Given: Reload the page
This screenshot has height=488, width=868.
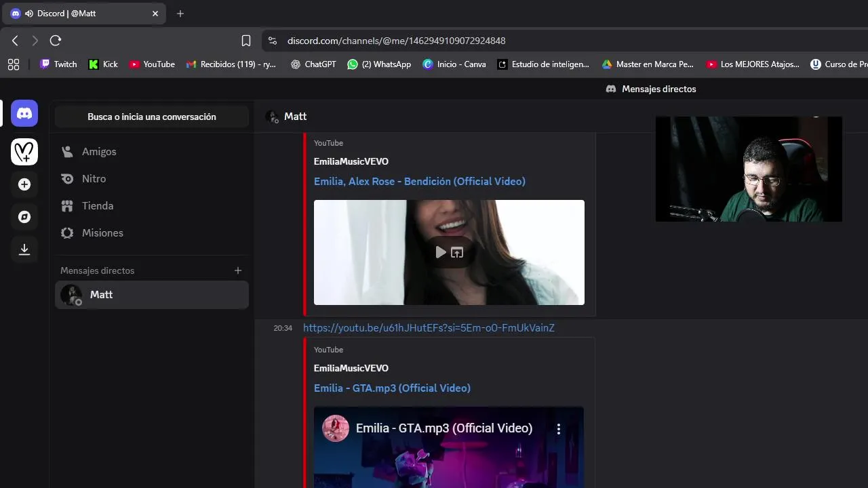Looking at the screenshot, I should pyautogui.click(x=56, y=41).
